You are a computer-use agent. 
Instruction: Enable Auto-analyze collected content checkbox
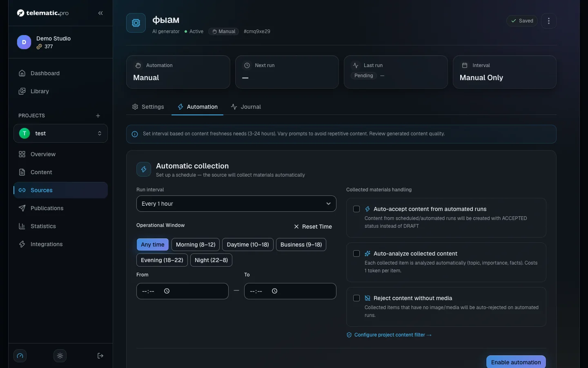coord(356,254)
